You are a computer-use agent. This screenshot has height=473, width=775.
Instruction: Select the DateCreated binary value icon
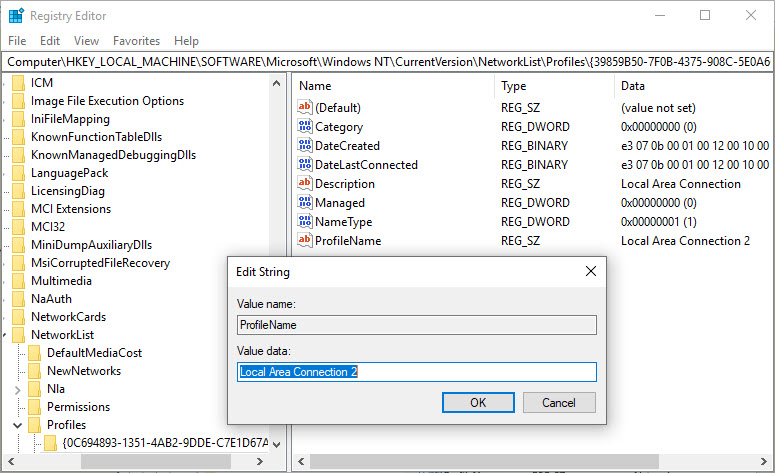click(x=304, y=145)
